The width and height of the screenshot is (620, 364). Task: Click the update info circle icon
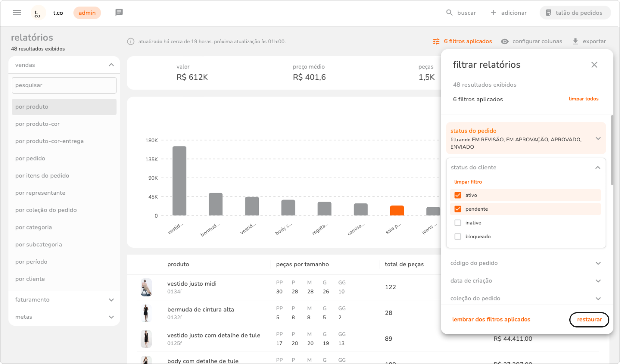point(131,42)
